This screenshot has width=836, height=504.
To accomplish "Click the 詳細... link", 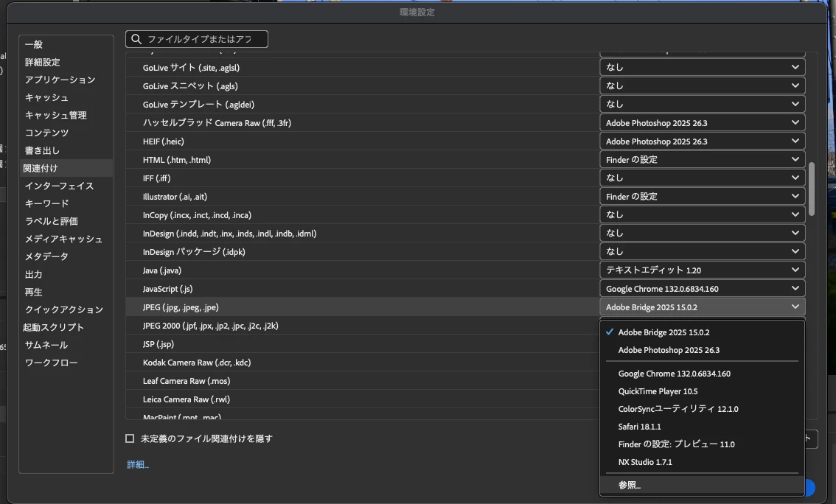I will pyautogui.click(x=138, y=464).
